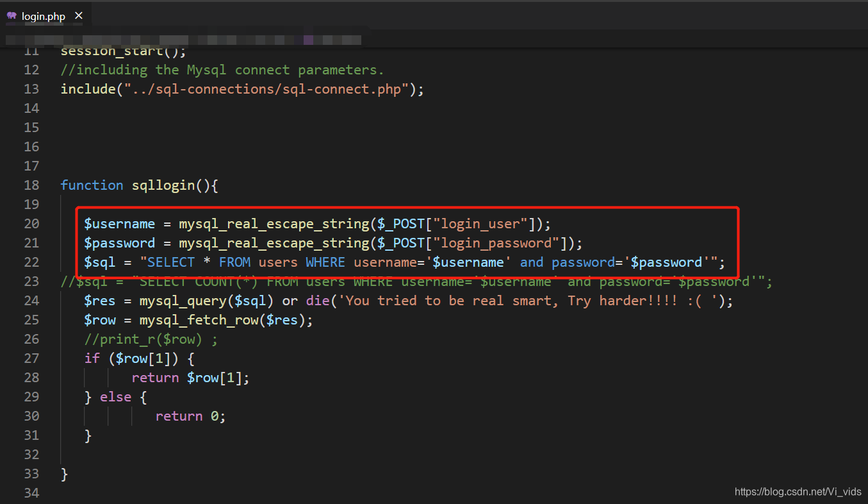Place cursor on the sqllogin function name

coord(163,185)
